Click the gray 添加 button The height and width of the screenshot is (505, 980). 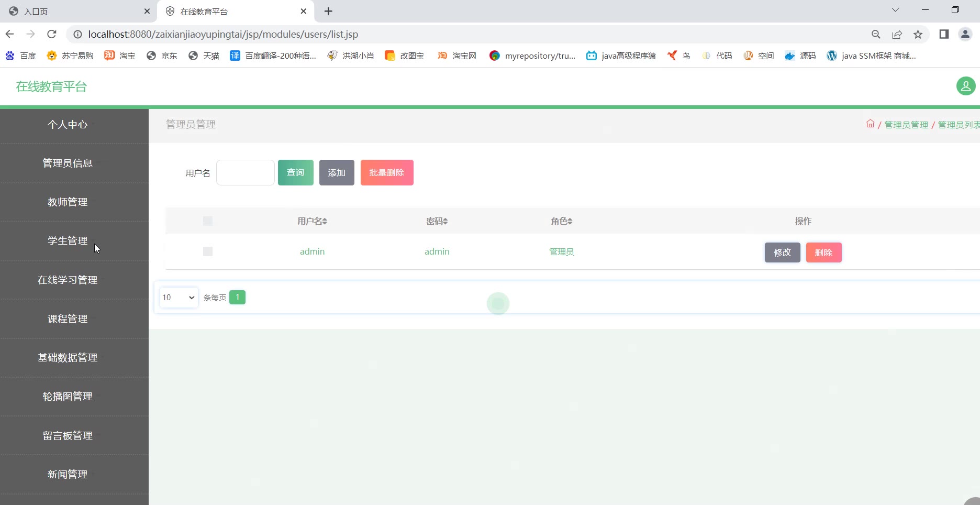coord(337,173)
